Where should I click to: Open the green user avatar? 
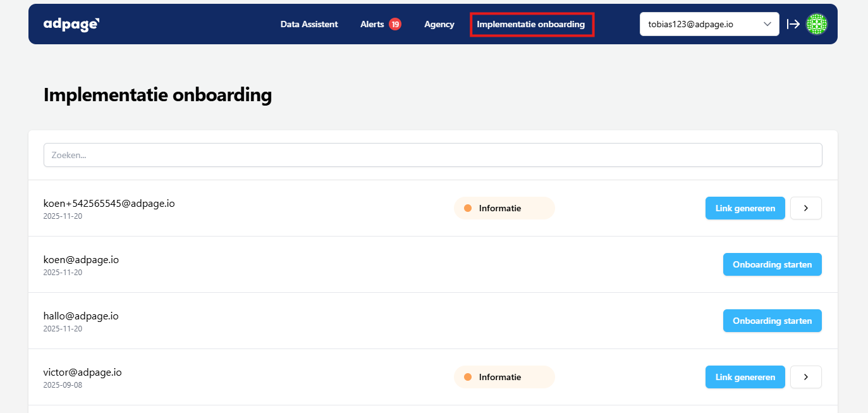816,24
